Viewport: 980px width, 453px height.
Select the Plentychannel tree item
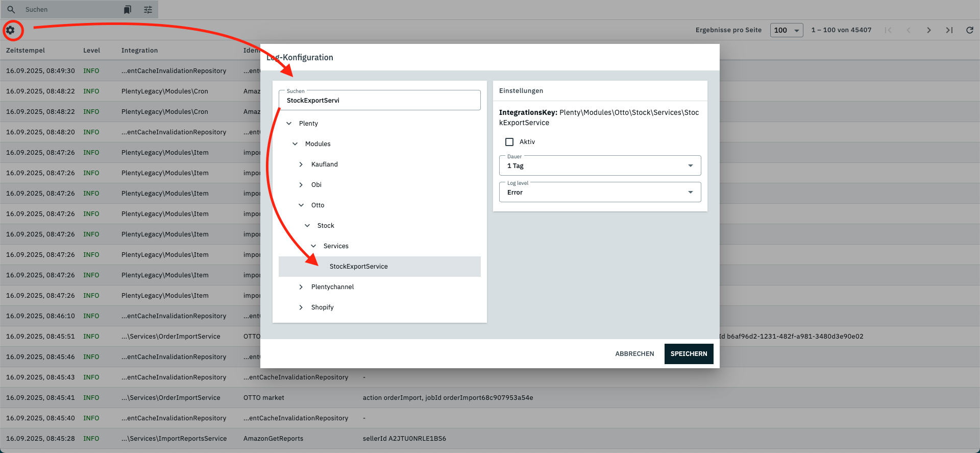332,287
